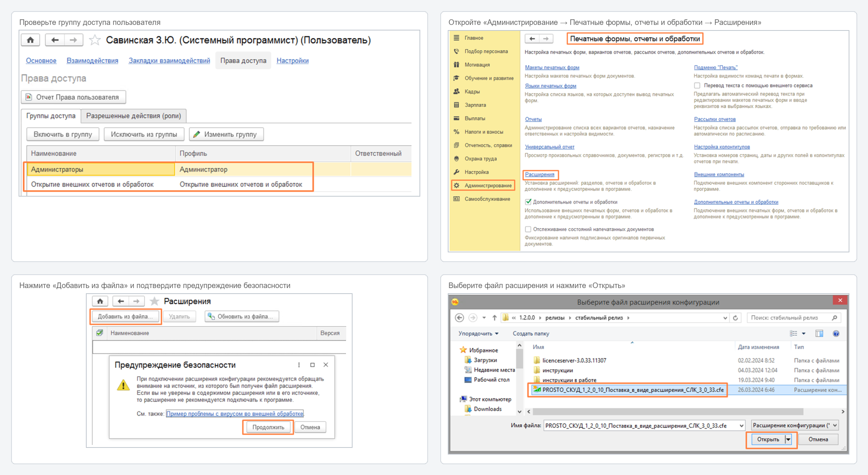
Task: Open Настройки tab of the user
Action: pyautogui.click(x=293, y=61)
